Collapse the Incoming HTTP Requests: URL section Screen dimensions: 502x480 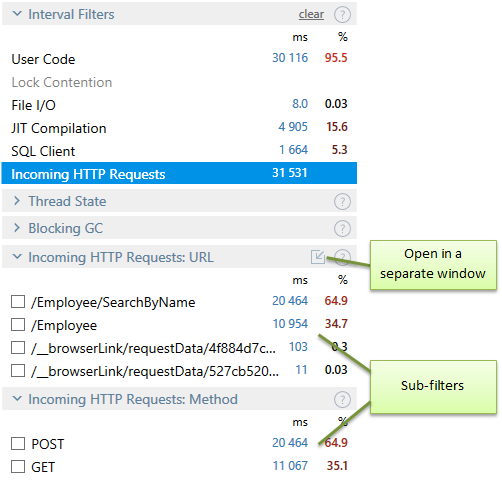pyautogui.click(x=17, y=257)
